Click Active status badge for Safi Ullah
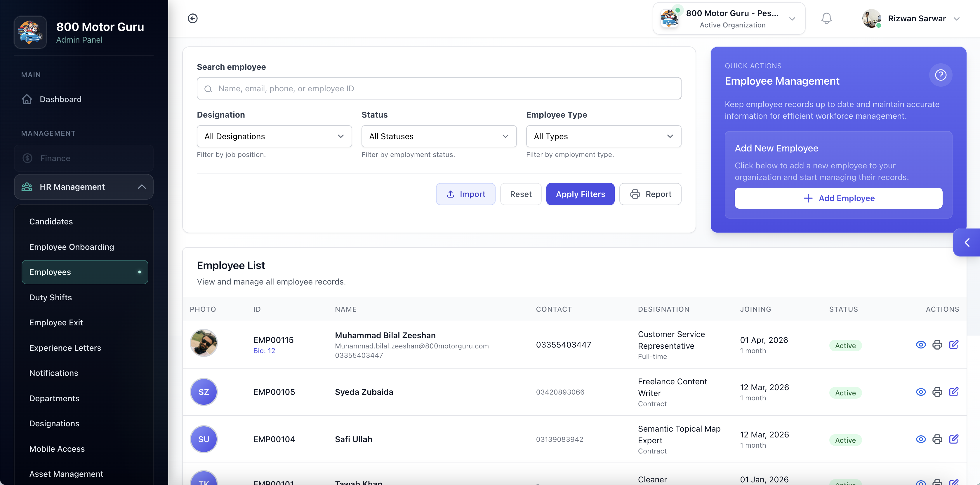Viewport: 980px width, 485px height. click(x=845, y=440)
